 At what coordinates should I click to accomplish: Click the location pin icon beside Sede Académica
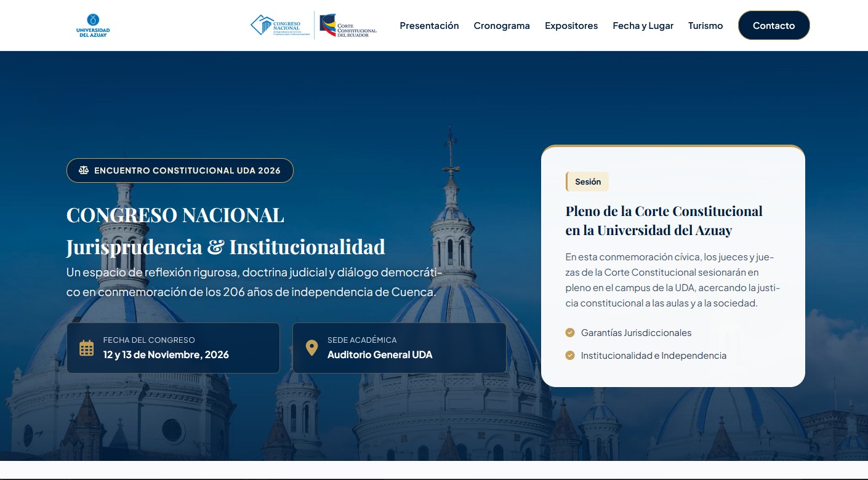pos(312,348)
